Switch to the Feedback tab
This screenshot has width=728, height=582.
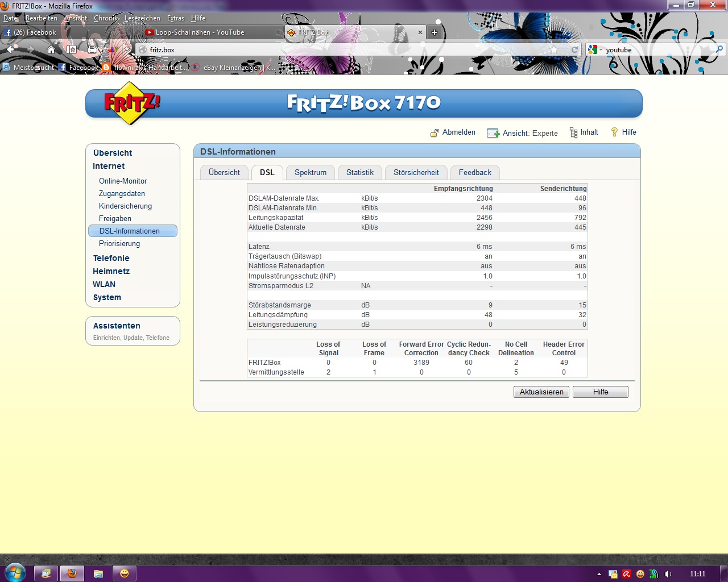click(475, 172)
